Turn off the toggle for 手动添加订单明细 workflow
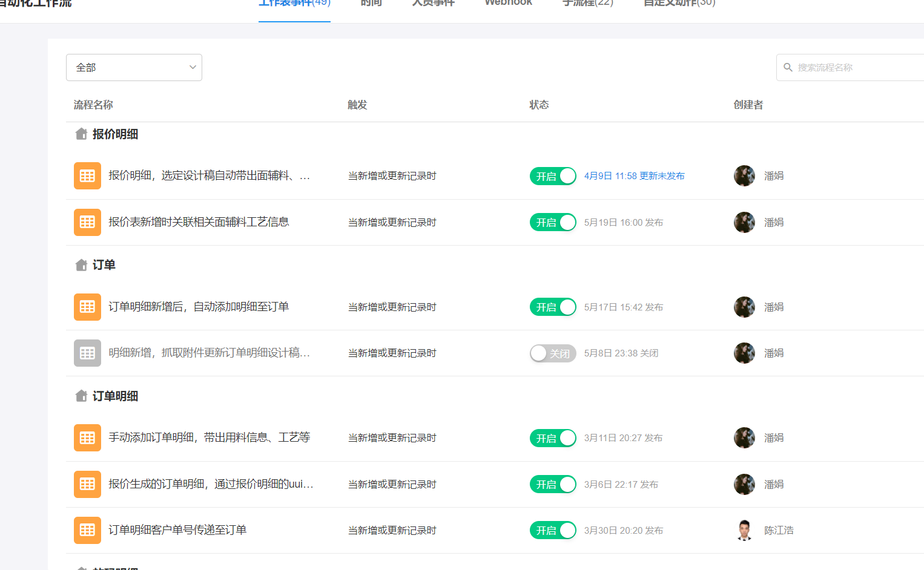This screenshot has height=570, width=924. pos(553,437)
